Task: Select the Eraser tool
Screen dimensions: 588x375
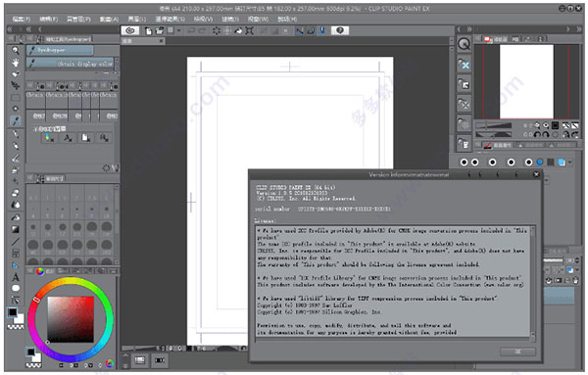Action: pyautogui.click(x=16, y=193)
